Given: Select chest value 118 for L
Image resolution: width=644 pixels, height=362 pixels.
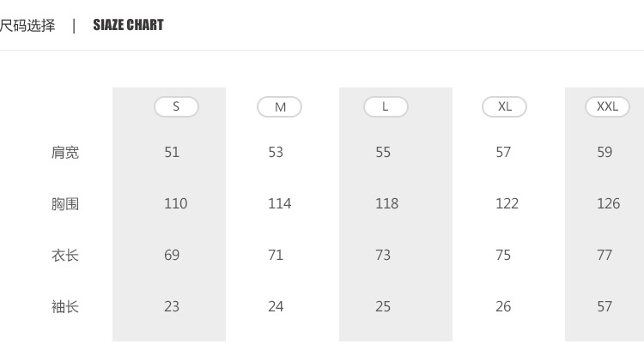Looking at the screenshot, I should (x=386, y=203).
